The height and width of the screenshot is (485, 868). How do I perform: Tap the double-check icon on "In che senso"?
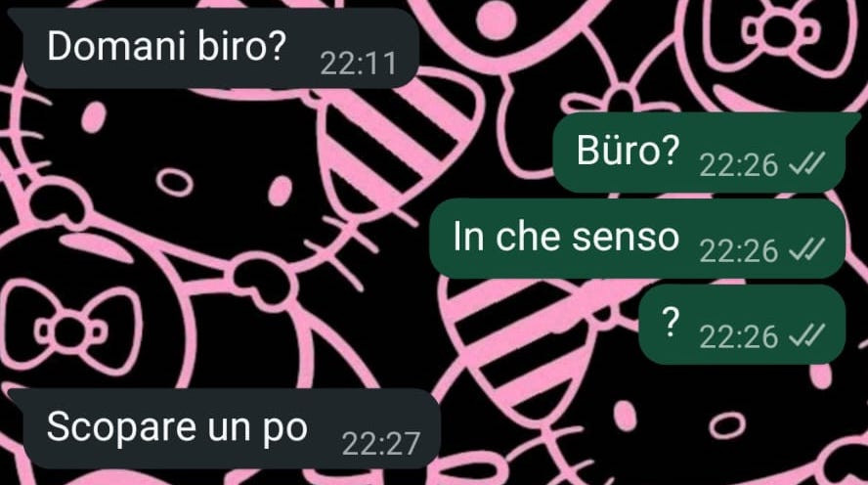pos(807,250)
